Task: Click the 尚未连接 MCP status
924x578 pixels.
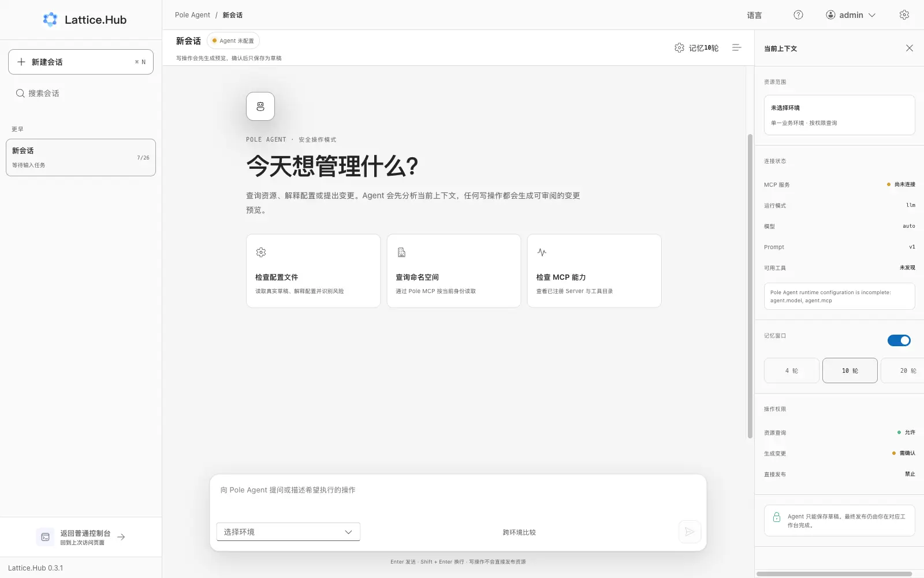Action: pyautogui.click(x=901, y=184)
